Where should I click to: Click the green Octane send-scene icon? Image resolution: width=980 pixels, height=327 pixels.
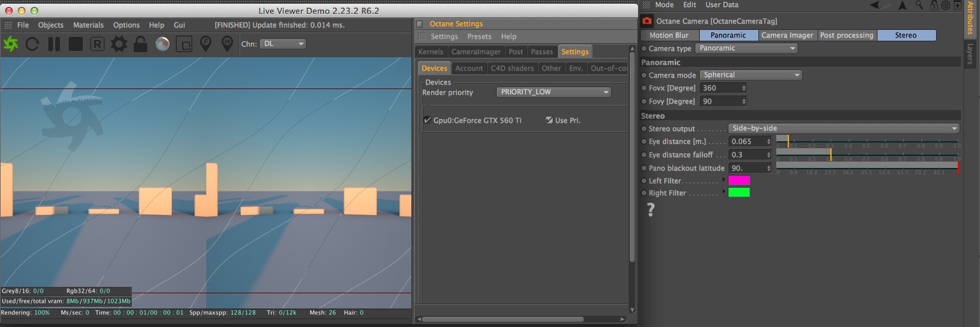pos(11,43)
